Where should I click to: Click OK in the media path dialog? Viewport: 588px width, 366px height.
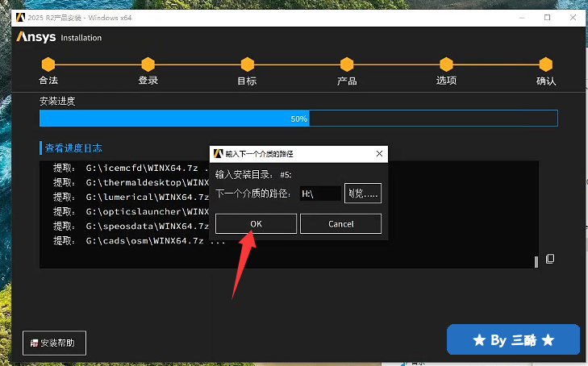(256, 223)
